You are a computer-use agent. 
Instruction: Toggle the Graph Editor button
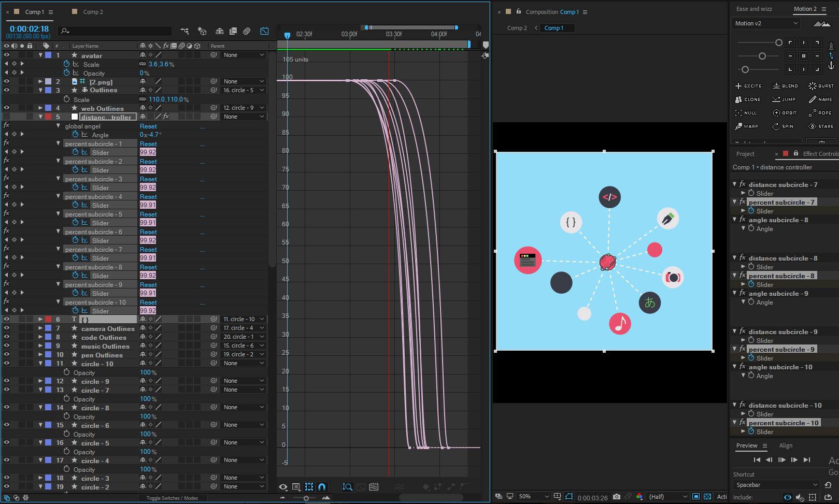point(264,31)
